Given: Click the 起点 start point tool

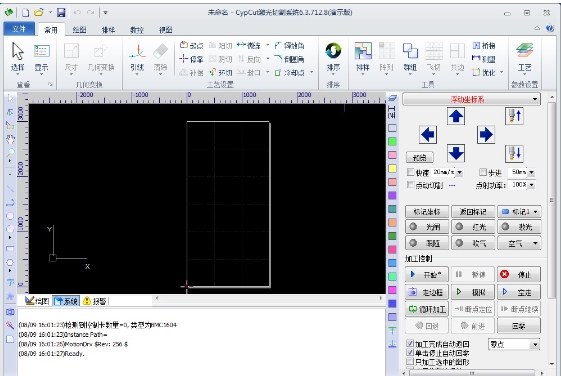Looking at the screenshot, I should pos(191,45).
